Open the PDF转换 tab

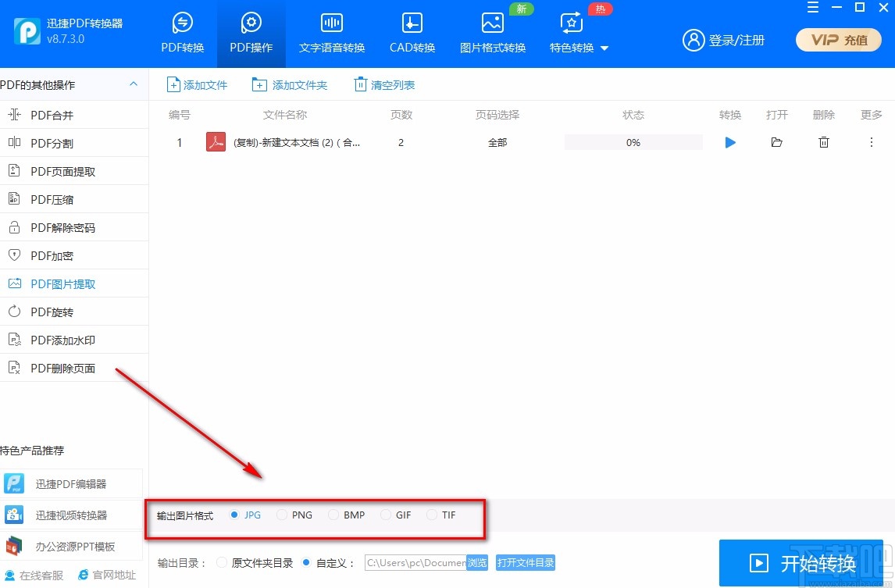183,33
